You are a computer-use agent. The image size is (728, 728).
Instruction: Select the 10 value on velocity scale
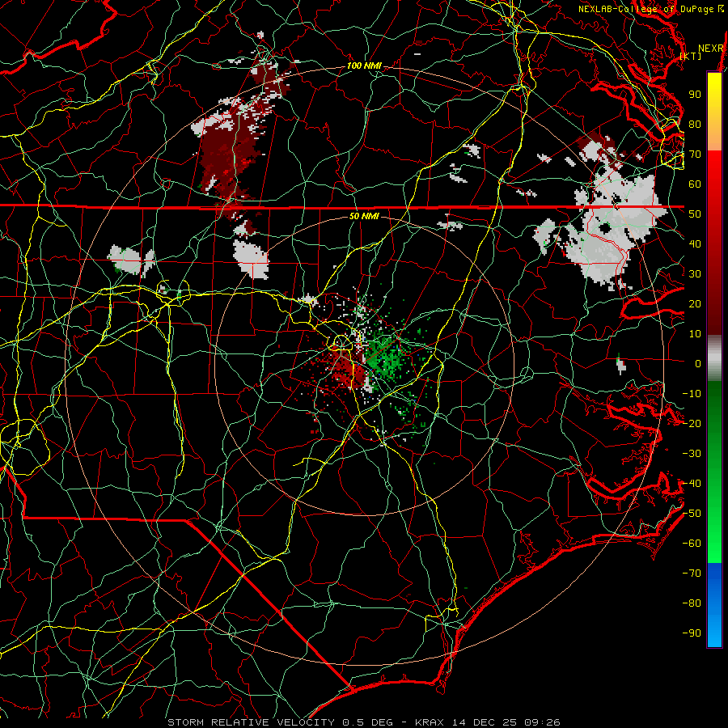(x=695, y=334)
